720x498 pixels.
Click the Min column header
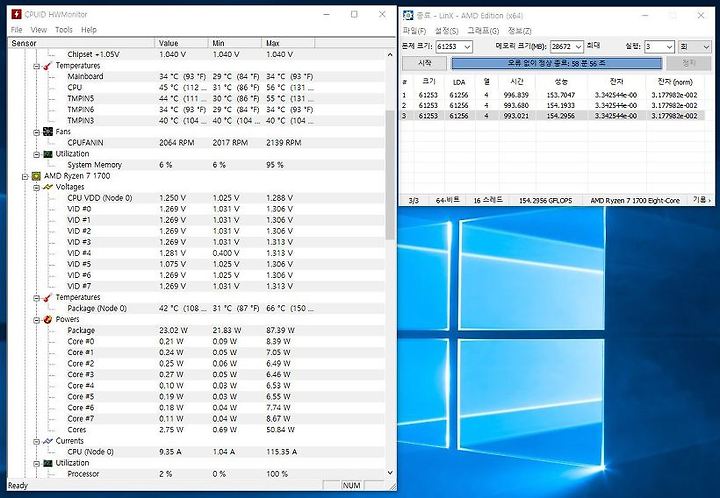pyautogui.click(x=235, y=43)
